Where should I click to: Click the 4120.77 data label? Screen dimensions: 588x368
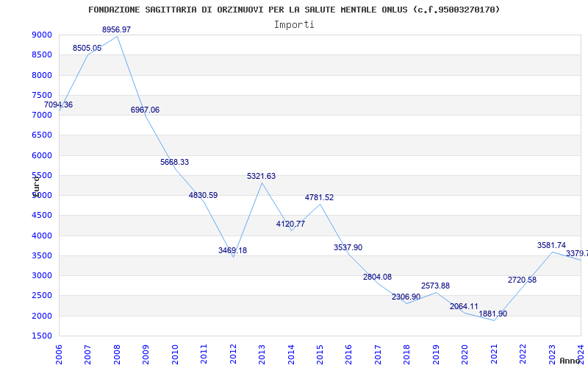click(290, 224)
